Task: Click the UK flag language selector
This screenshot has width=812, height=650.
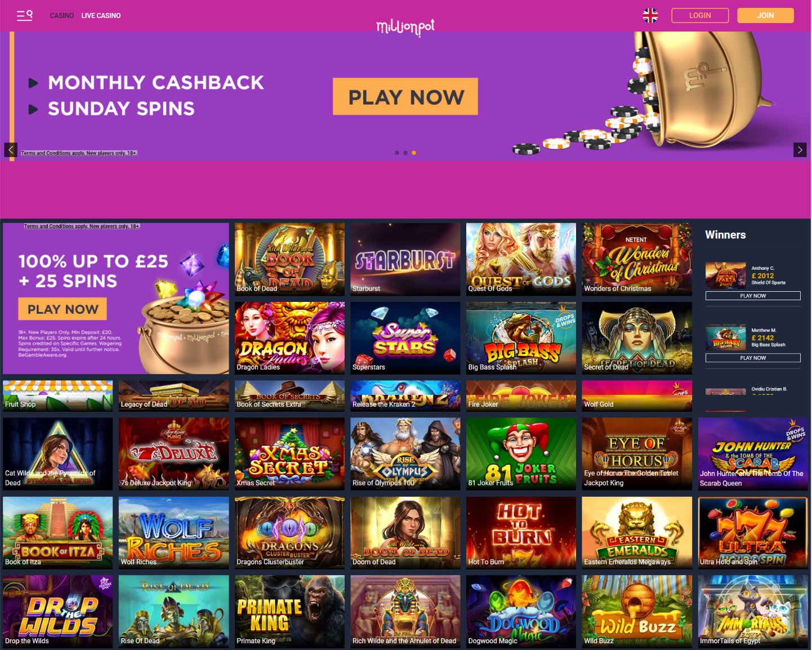Action: 650,15
